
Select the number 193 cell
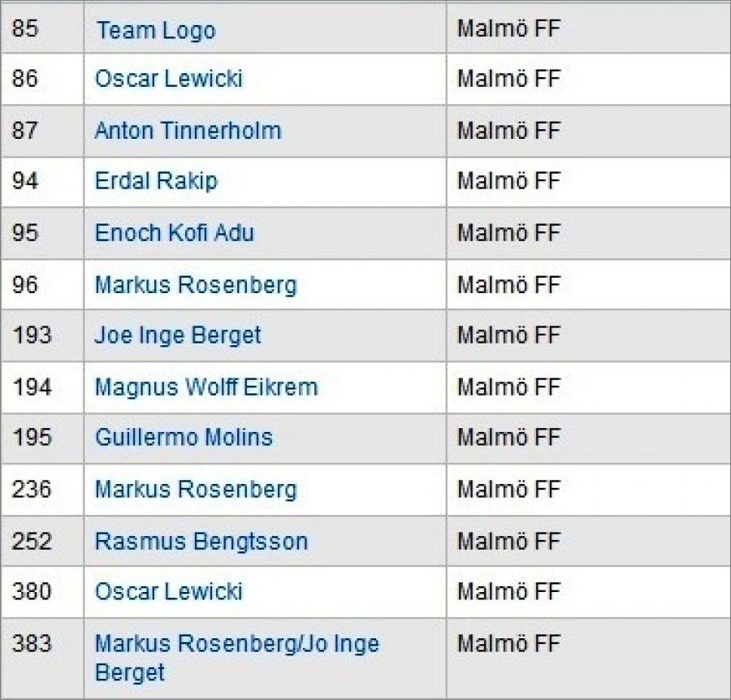(x=32, y=335)
